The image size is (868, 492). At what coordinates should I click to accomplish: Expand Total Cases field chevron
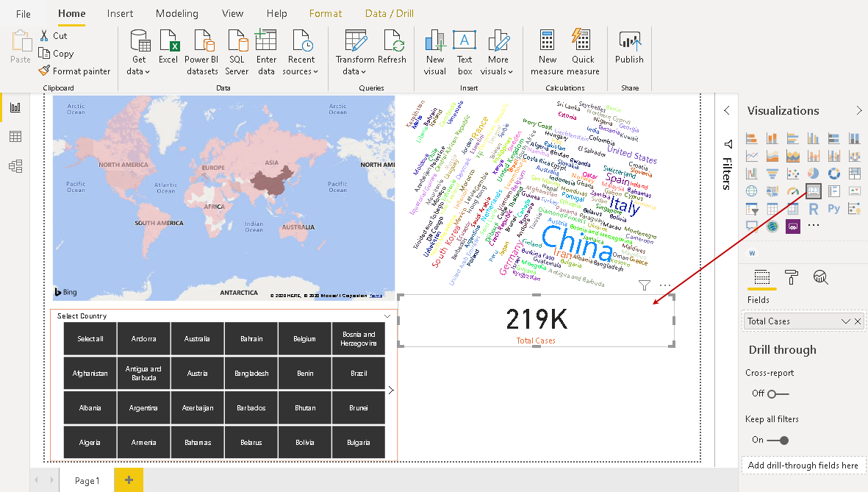pos(845,321)
